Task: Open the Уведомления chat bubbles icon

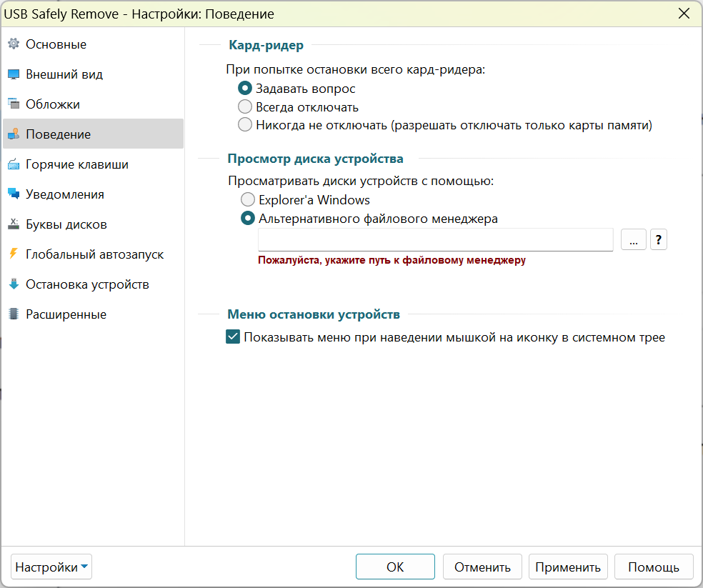Action: coord(14,194)
